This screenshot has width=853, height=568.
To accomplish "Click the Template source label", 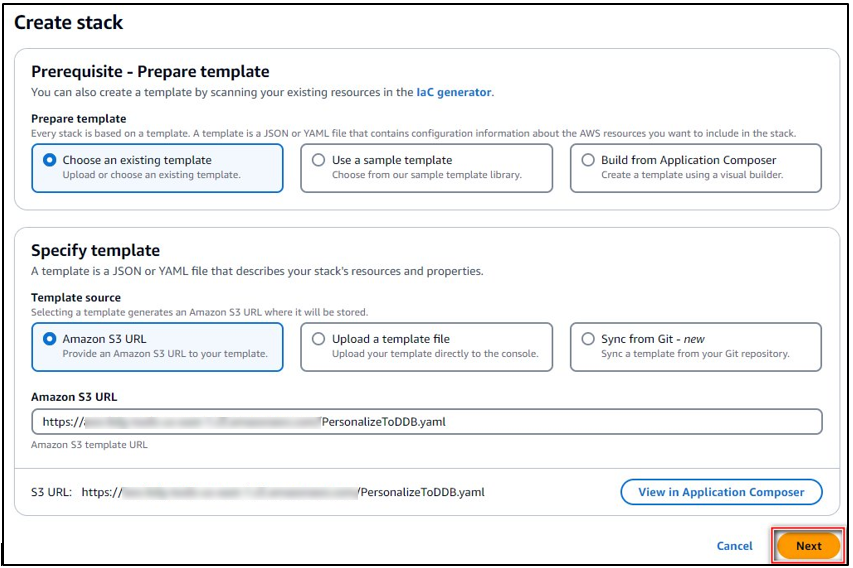I will pyautogui.click(x=76, y=298).
